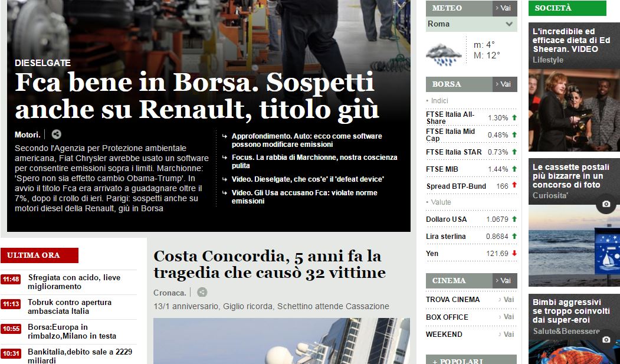Click Vai button in Cinema header
The image size is (620, 364).
coord(504,281)
